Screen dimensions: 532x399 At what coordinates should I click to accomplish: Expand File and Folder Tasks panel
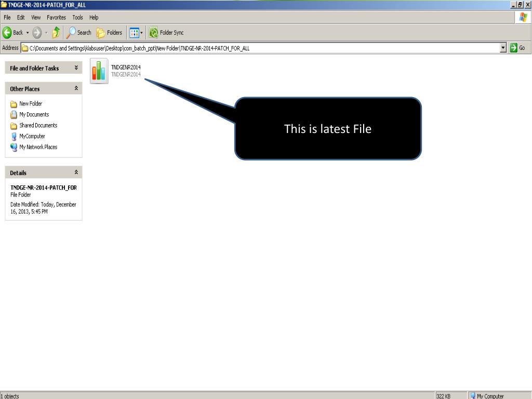tap(76, 68)
